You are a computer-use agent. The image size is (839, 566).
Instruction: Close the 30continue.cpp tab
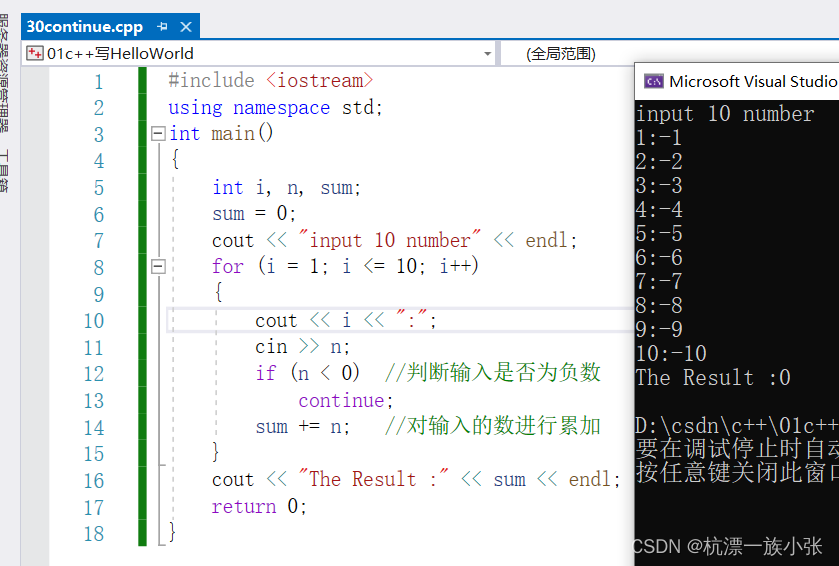[186, 27]
